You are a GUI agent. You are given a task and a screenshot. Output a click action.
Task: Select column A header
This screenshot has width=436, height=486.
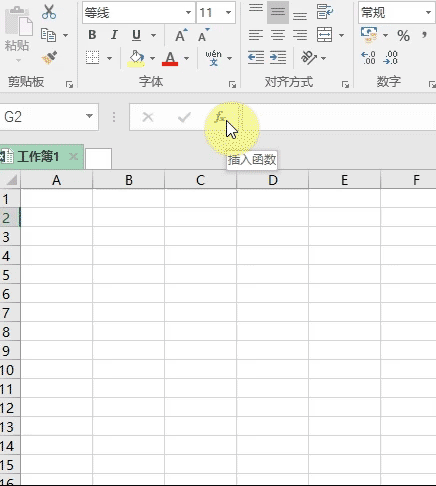(x=56, y=180)
